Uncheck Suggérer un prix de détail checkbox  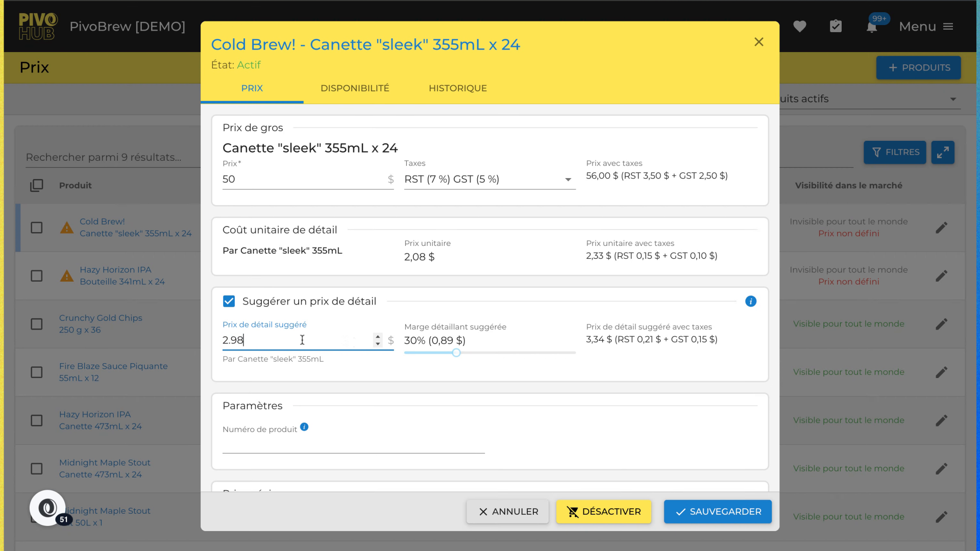tap(229, 302)
